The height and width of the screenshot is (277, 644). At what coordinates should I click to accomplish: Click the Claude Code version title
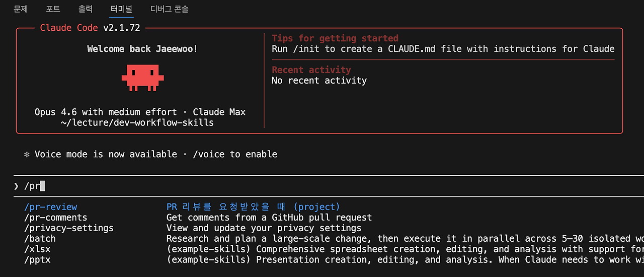tap(91, 28)
